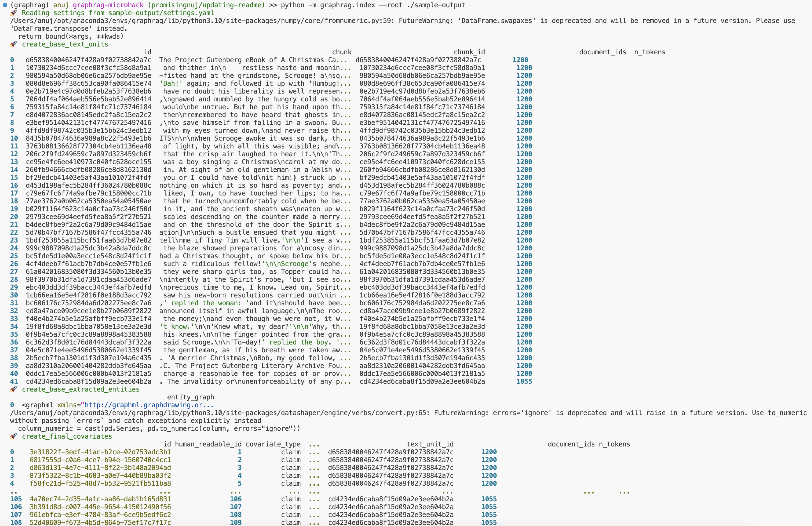Click the create_base_text_units workflow label
Viewport: 812px width, 526px height.
65,44
